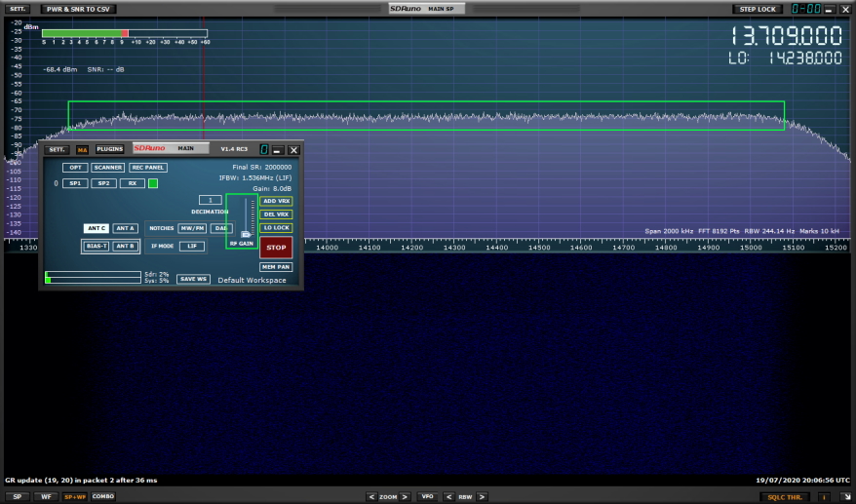The image size is (856, 504).
Task: Click the VFO button in bottom bar
Action: [x=427, y=497]
